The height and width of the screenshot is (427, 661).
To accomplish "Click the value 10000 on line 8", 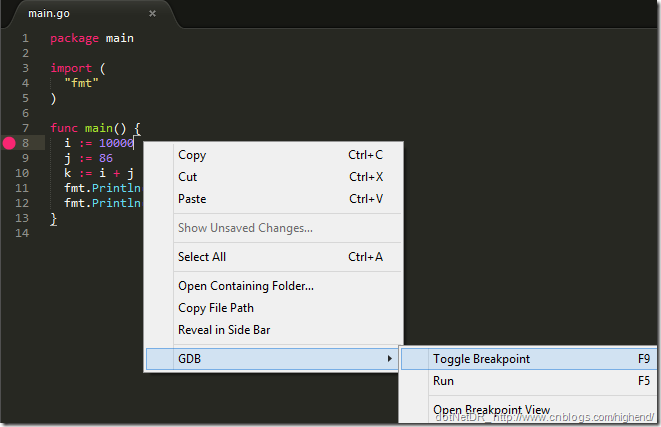I will (116, 143).
